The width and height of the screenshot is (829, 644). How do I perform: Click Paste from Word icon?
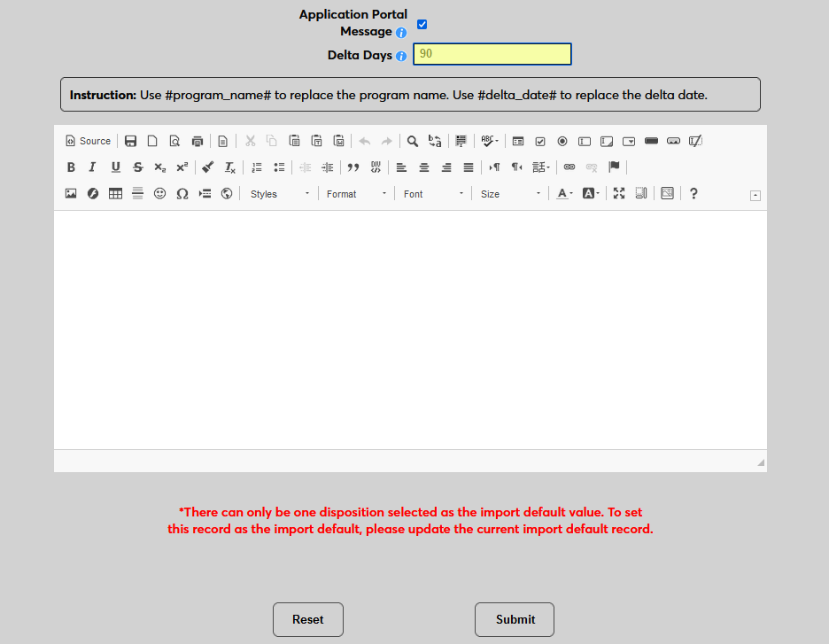[x=339, y=141]
